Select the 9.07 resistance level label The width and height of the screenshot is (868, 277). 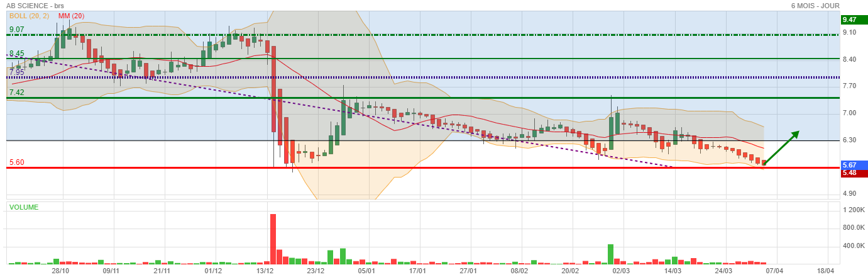point(16,30)
